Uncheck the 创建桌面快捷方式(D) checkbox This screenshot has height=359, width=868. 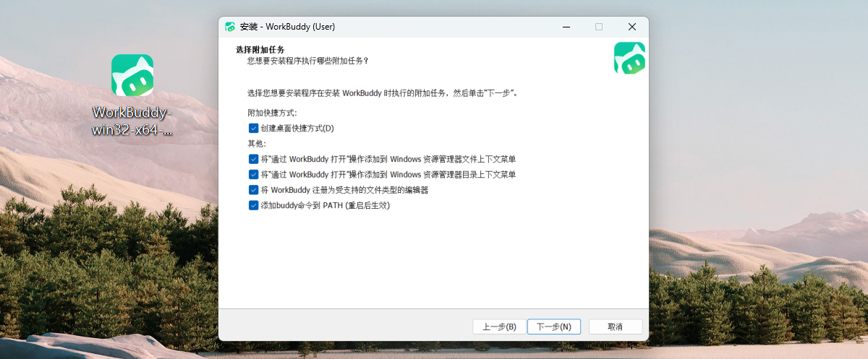coord(253,128)
